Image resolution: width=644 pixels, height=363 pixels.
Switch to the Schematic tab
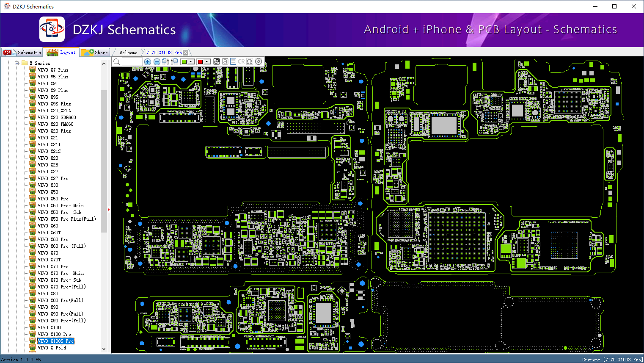[22, 53]
